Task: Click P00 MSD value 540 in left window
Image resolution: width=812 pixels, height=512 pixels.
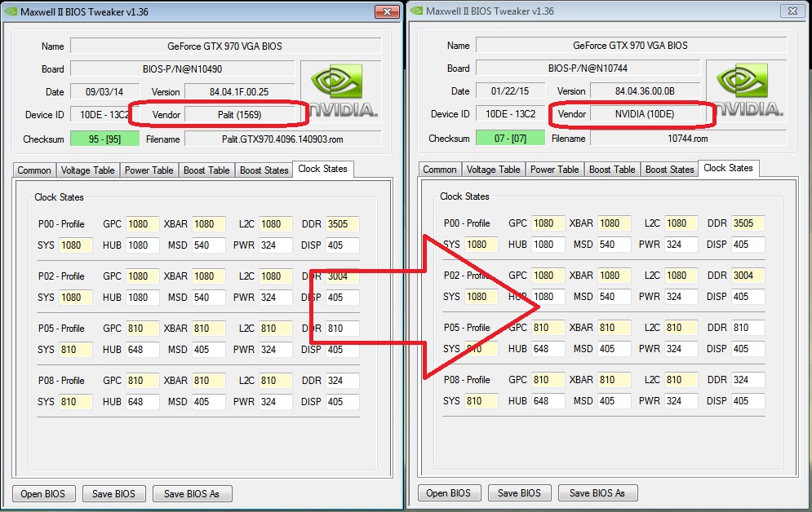Action: tap(209, 245)
